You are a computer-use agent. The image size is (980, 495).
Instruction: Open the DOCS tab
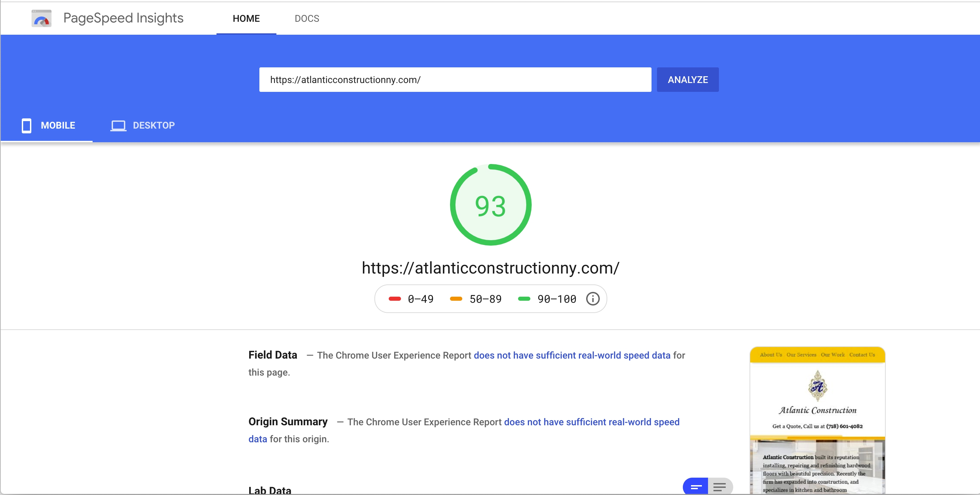tap(307, 18)
